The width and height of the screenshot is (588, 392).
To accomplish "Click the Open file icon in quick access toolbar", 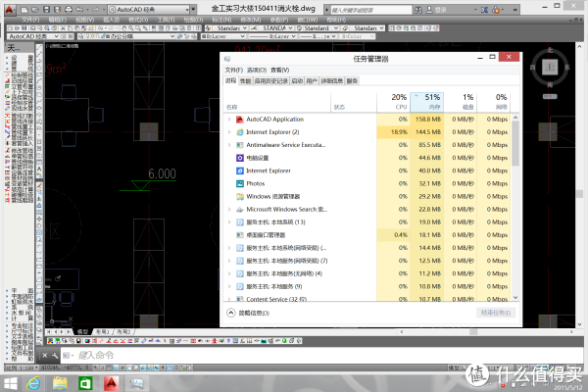I will tap(35, 10).
